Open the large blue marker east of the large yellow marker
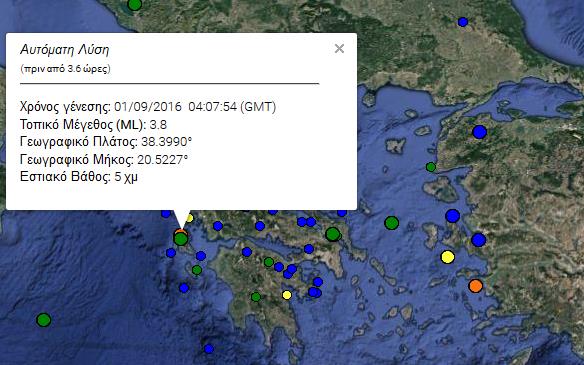Screen dimensions: 584x365 pyautogui.click(x=479, y=240)
